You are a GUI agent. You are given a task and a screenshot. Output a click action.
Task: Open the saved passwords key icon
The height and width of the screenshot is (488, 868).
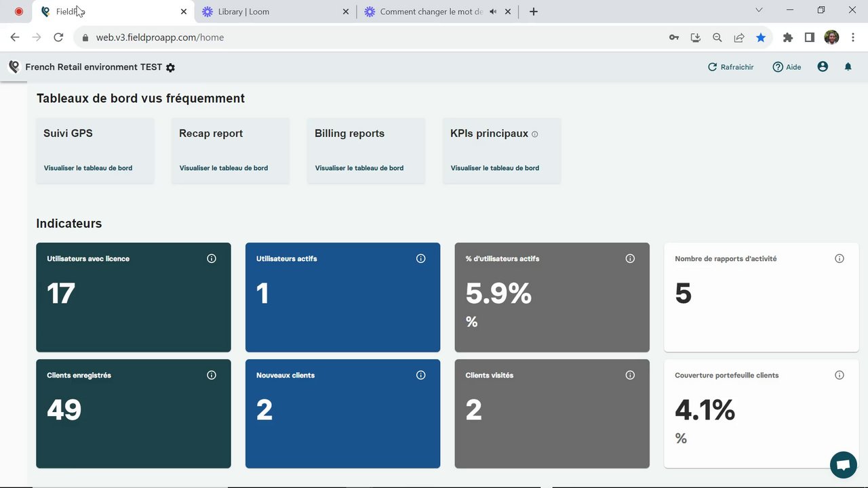(674, 37)
